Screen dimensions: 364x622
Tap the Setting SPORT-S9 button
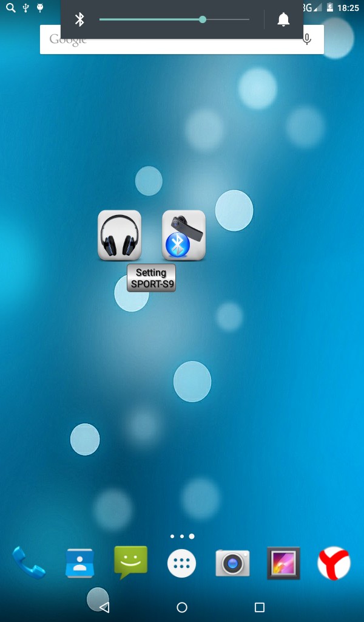click(151, 278)
